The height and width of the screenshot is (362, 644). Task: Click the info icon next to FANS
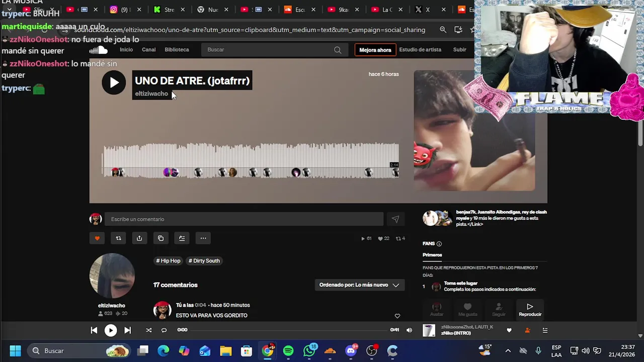coord(439,244)
